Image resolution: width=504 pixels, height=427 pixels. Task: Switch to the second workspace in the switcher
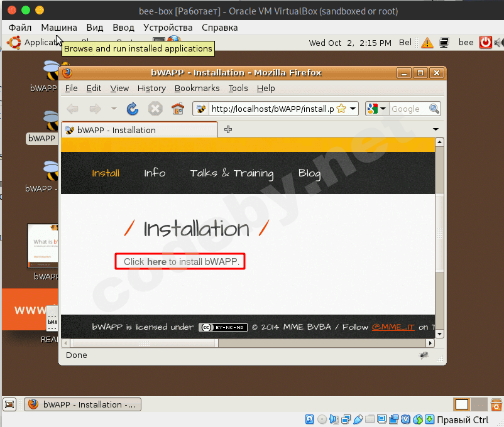click(480, 404)
